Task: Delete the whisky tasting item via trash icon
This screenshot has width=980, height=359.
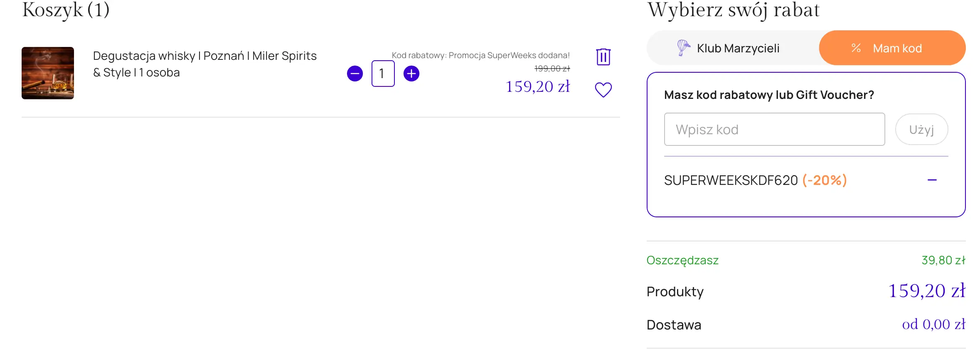Action: (603, 57)
